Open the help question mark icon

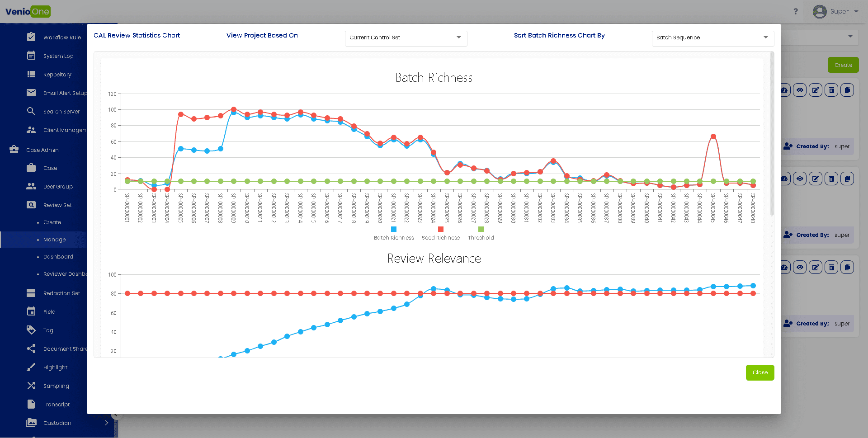point(796,12)
